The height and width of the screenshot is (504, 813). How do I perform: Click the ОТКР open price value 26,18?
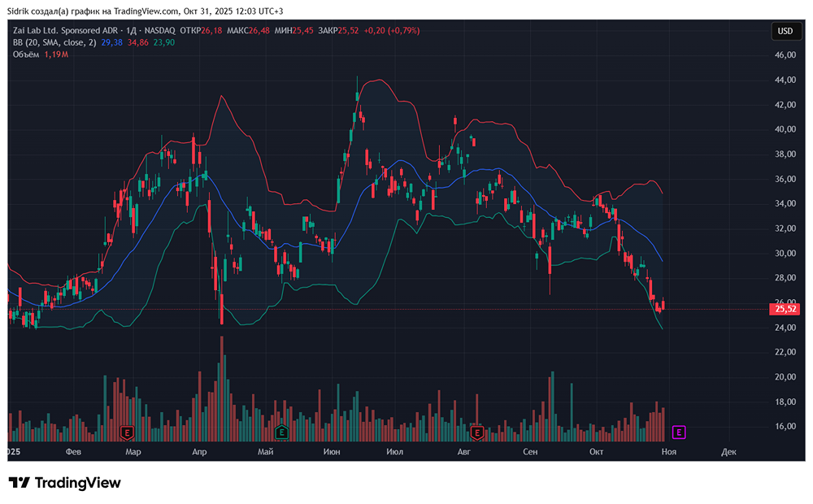pyautogui.click(x=211, y=31)
